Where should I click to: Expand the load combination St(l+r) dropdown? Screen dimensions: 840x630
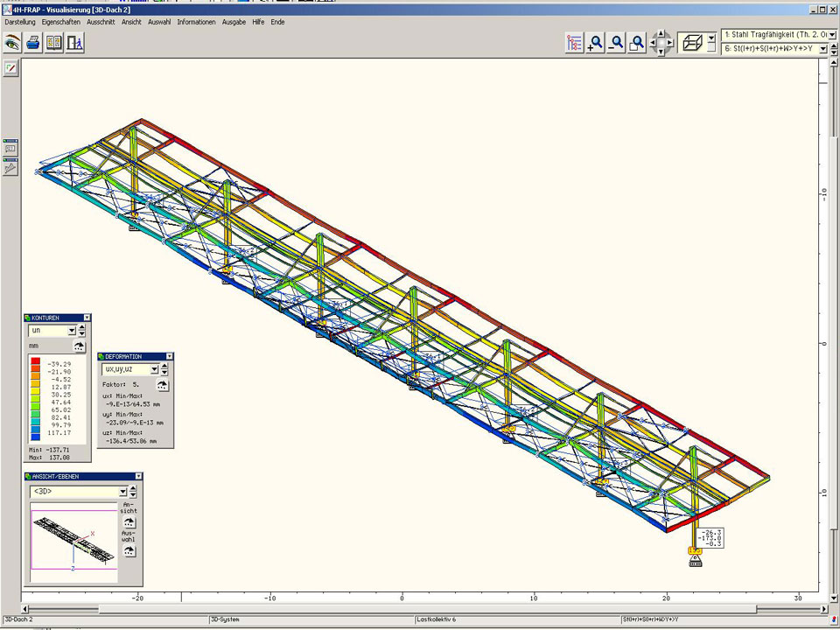[822, 49]
